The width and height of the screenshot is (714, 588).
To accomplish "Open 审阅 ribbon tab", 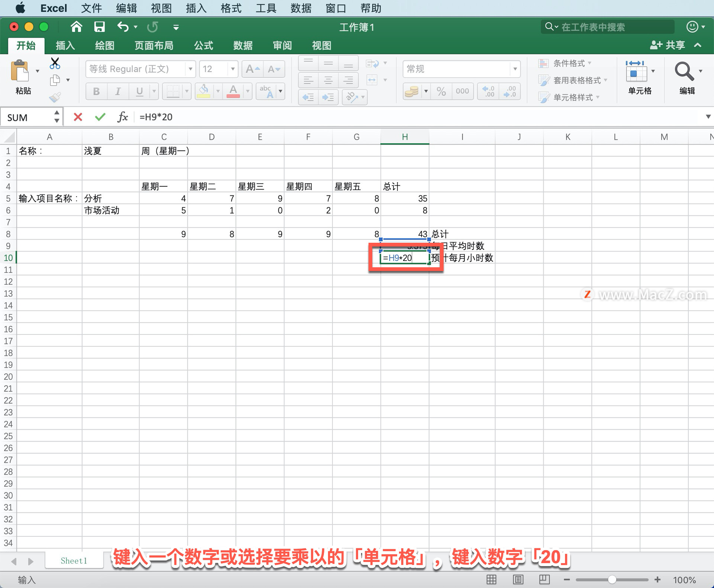I will [282, 45].
